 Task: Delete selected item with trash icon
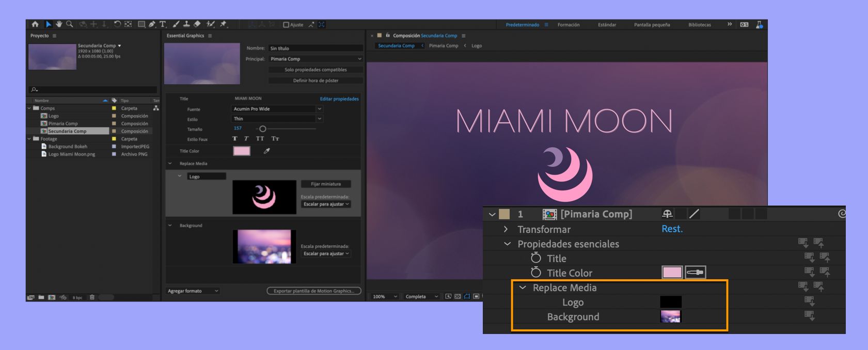pyautogui.click(x=92, y=297)
